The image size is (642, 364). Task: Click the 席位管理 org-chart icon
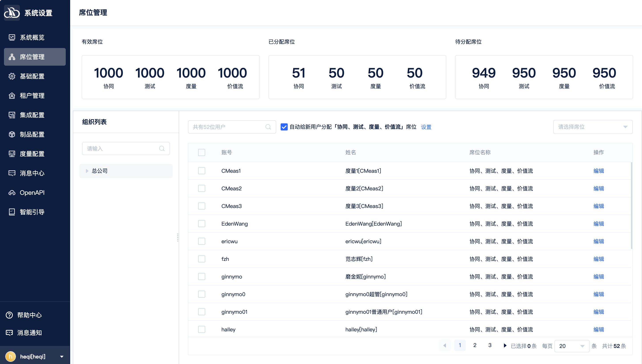(x=12, y=57)
